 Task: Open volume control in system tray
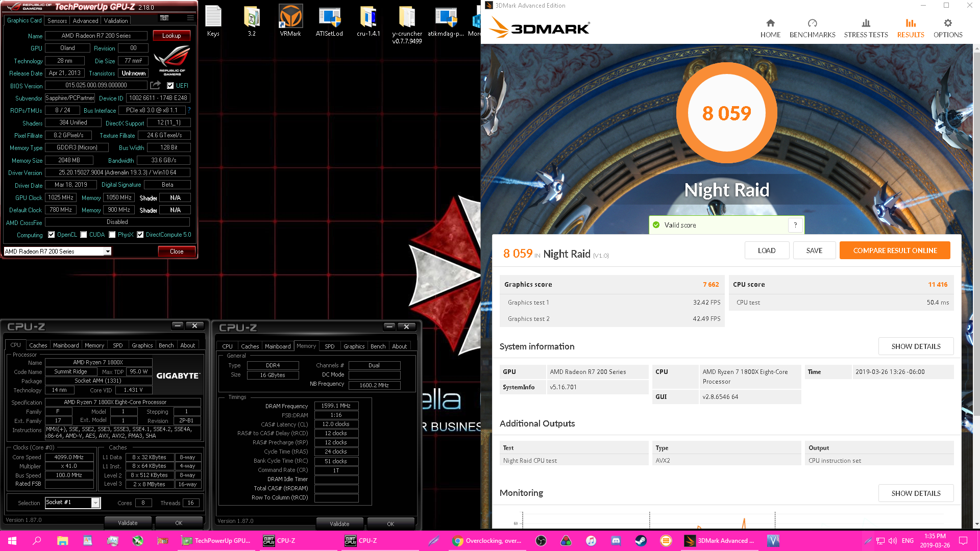coord(893,541)
